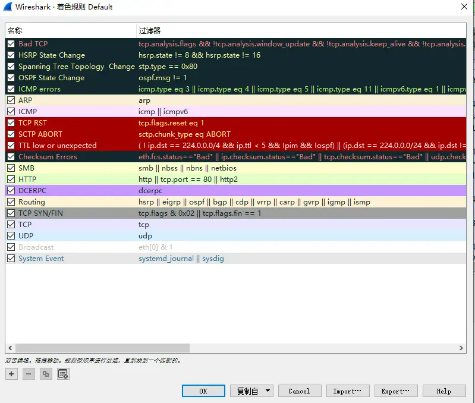The image size is (475, 403).
Task: Click the horizontal scrollbar left arrow
Action: coord(10,348)
